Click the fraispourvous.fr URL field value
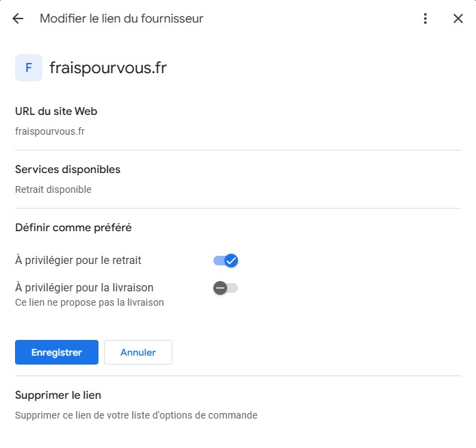This screenshot has width=476, height=448. (x=50, y=131)
